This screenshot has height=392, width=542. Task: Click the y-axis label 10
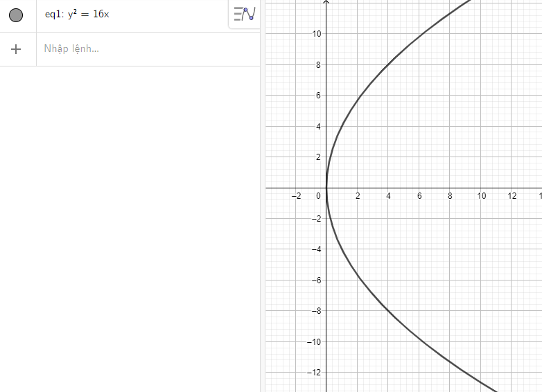pyautogui.click(x=315, y=33)
